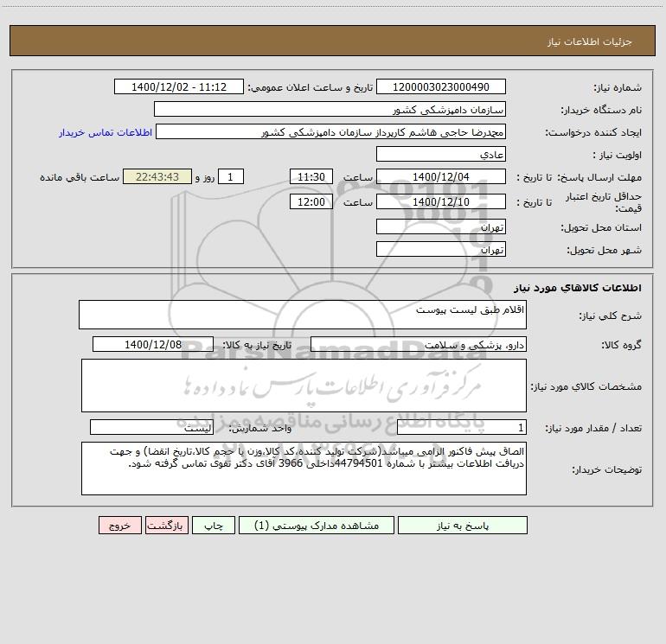Click the تعداد / مقدار مورد نیاز label

click(x=593, y=429)
